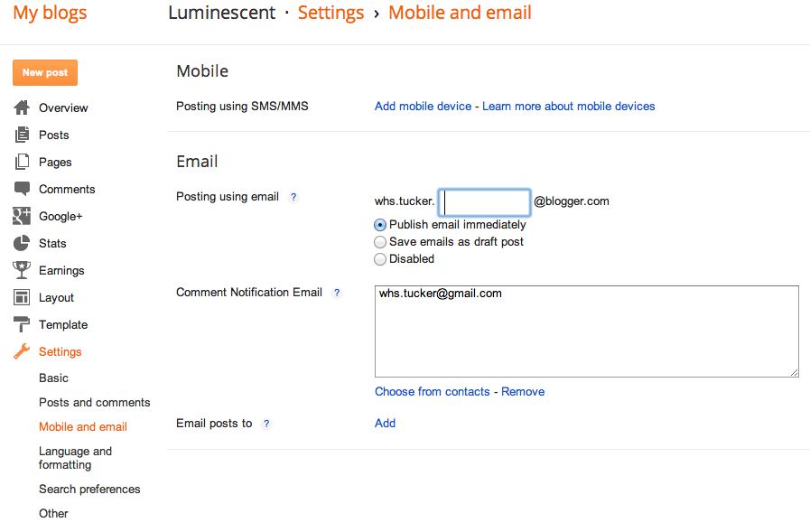Select Save emails as draft post
This screenshot has width=810, height=532.
coord(380,242)
